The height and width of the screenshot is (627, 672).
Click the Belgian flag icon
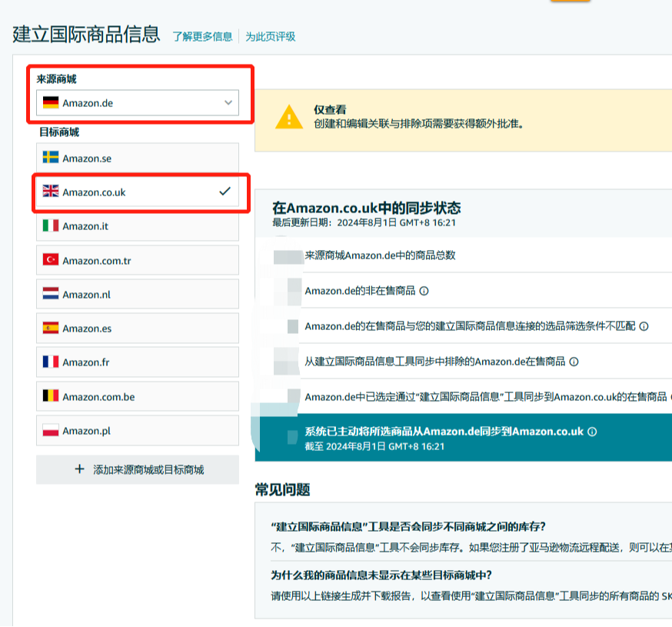click(x=51, y=396)
